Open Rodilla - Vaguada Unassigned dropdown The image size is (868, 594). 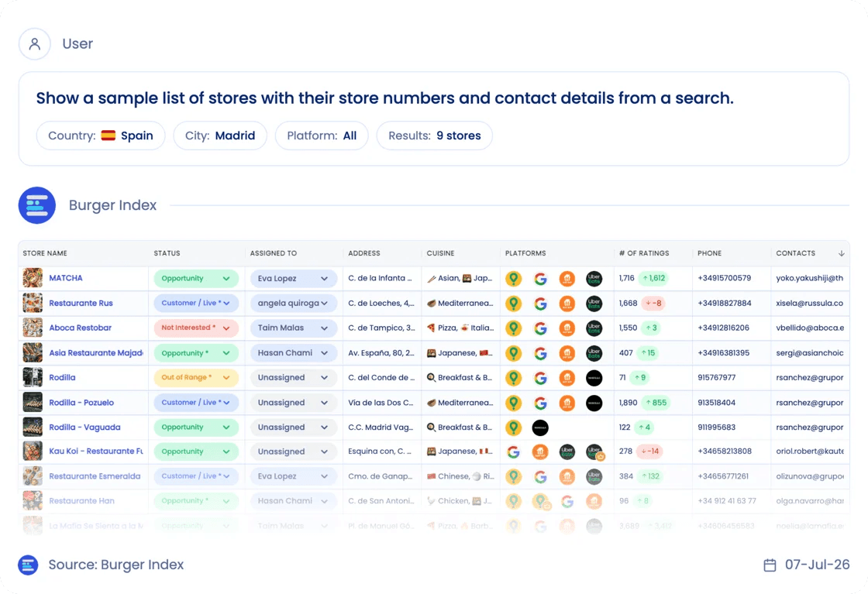[x=294, y=427]
